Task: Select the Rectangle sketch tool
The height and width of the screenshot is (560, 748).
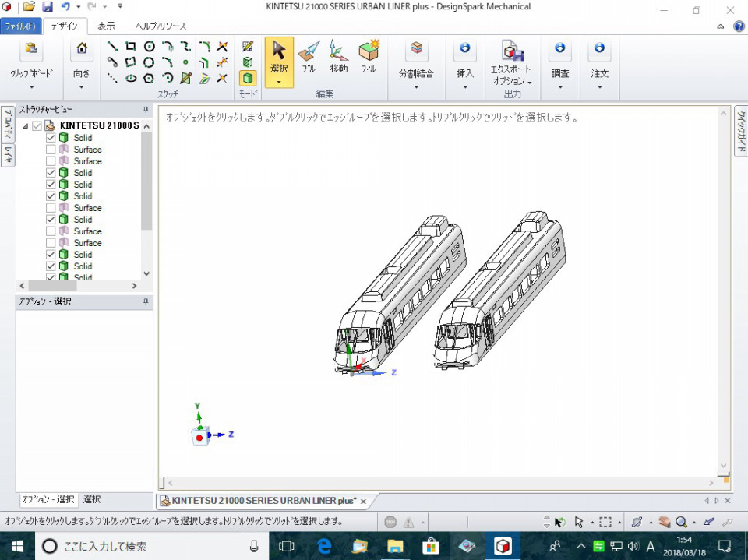Action: pos(131,46)
